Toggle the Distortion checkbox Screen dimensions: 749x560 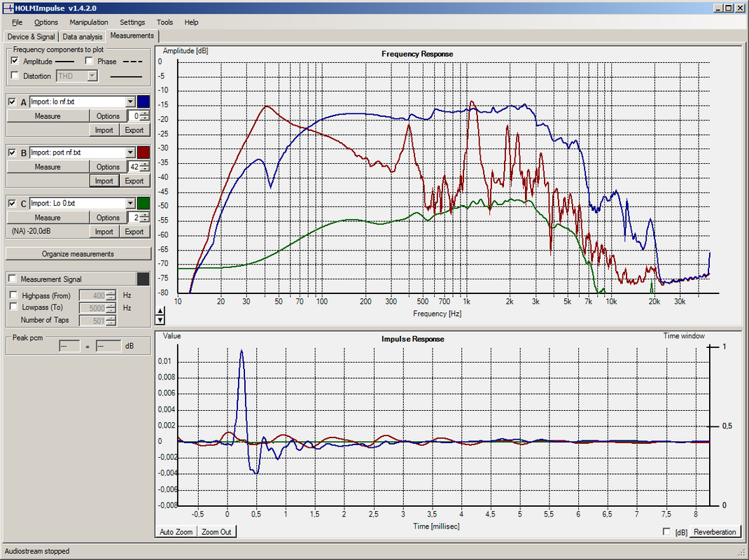coord(15,76)
